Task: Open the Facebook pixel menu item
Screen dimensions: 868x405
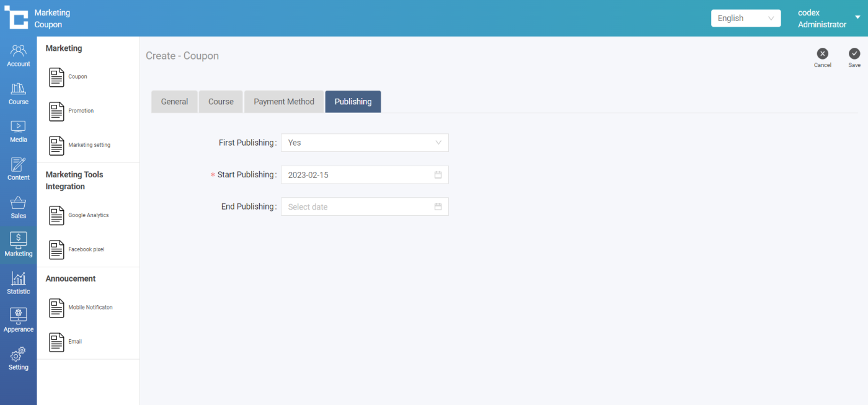Action: point(86,249)
